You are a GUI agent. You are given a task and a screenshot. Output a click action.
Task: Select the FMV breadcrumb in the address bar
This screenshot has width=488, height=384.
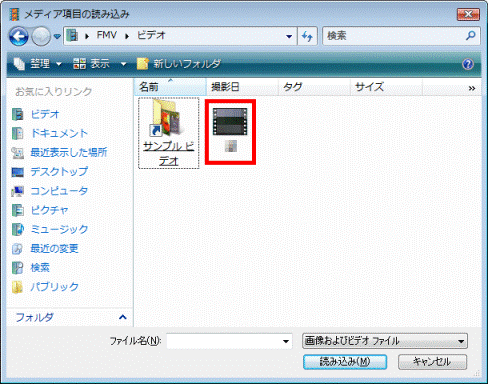pyautogui.click(x=107, y=35)
